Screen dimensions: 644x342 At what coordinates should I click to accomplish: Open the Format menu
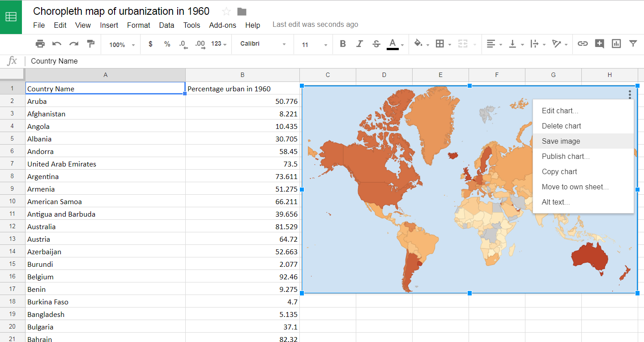pyautogui.click(x=139, y=25)
